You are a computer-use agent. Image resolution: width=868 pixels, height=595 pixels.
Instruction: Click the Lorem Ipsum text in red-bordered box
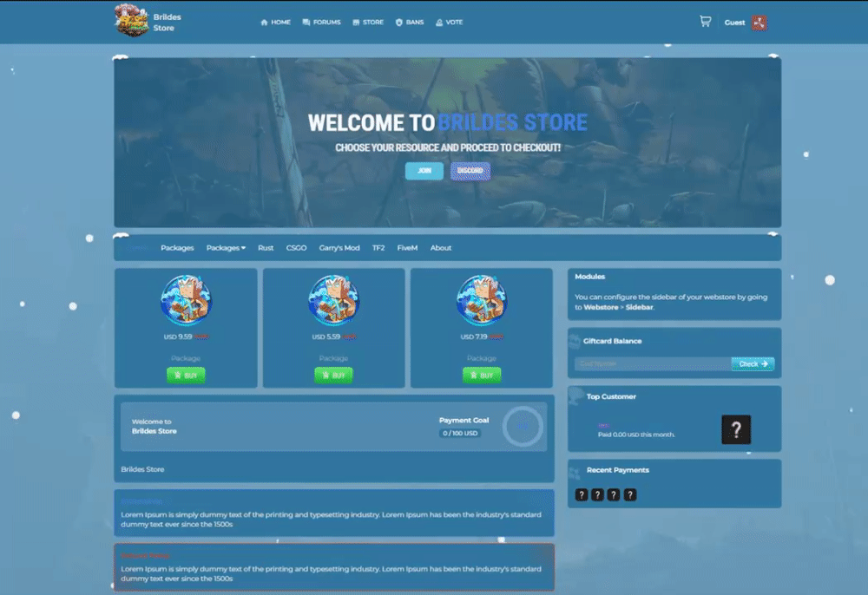331,573
